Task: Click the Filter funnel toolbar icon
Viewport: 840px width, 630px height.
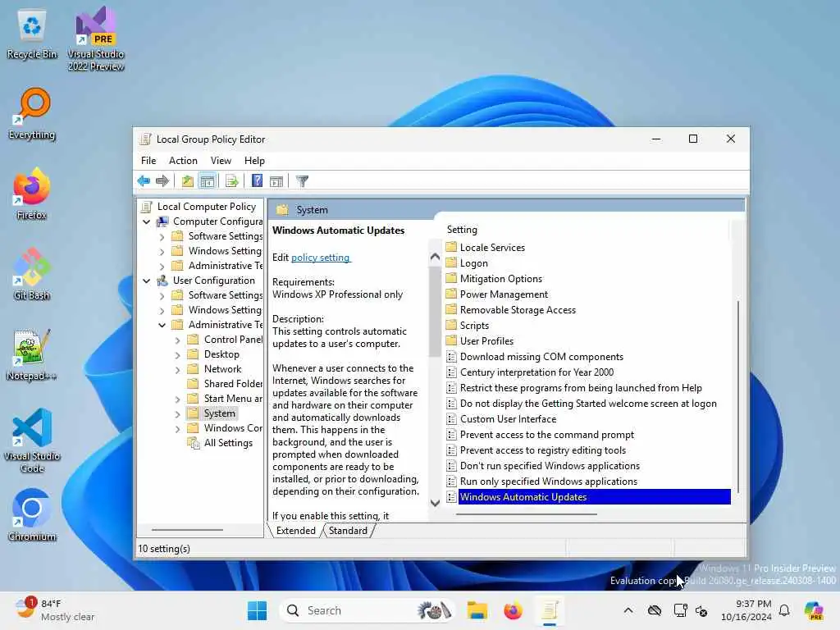Action: coord(302,181)
